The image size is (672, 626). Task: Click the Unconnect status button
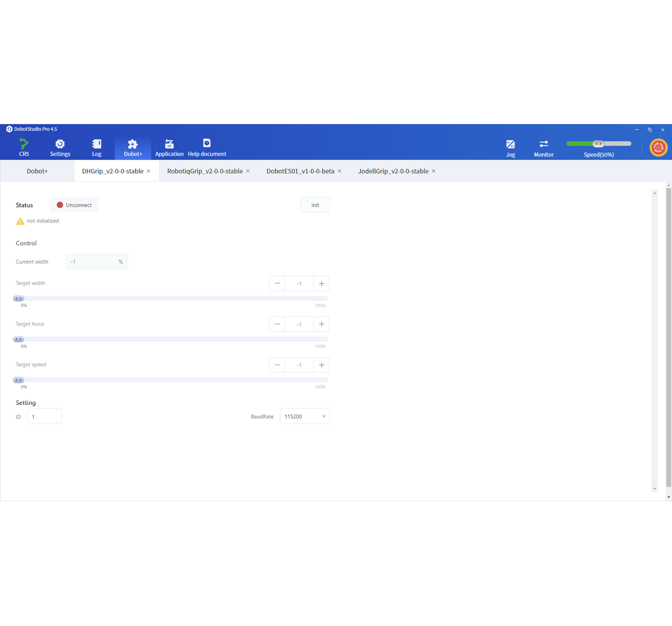[x=74, y=205]
